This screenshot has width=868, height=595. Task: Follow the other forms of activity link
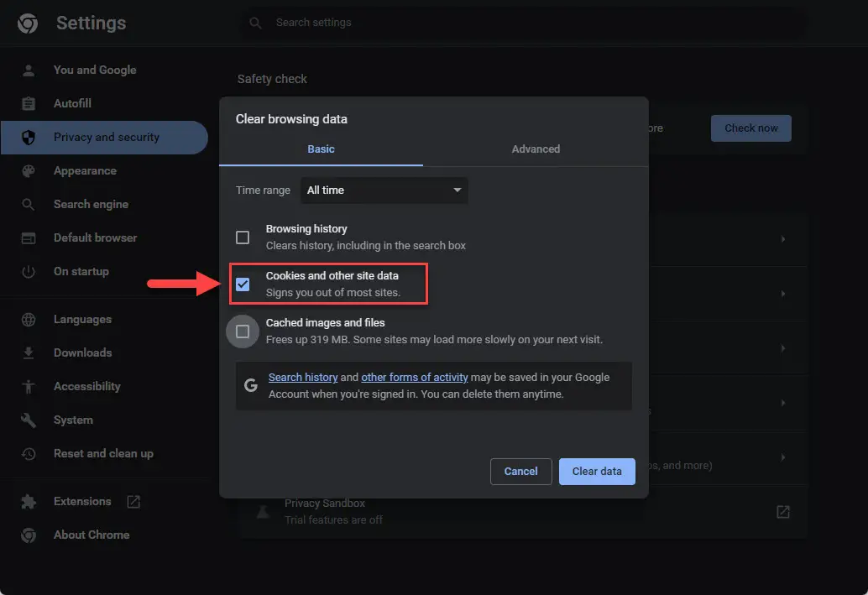(x=414, y=378)
